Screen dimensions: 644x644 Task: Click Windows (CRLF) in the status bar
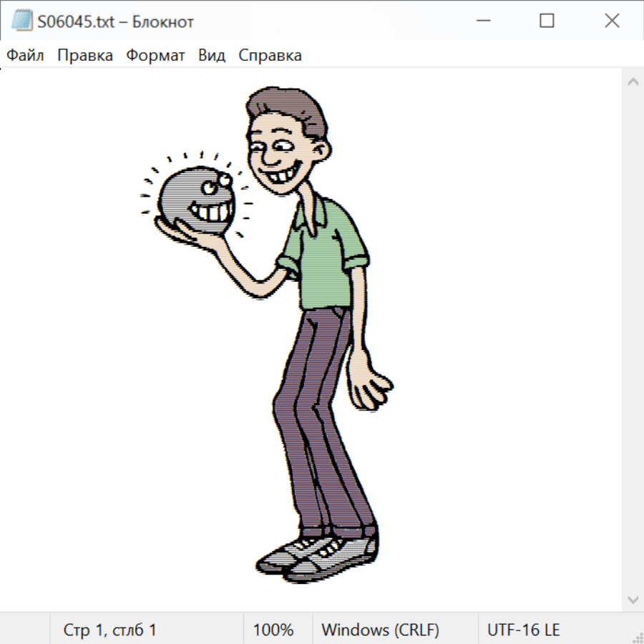click(380, 630)
